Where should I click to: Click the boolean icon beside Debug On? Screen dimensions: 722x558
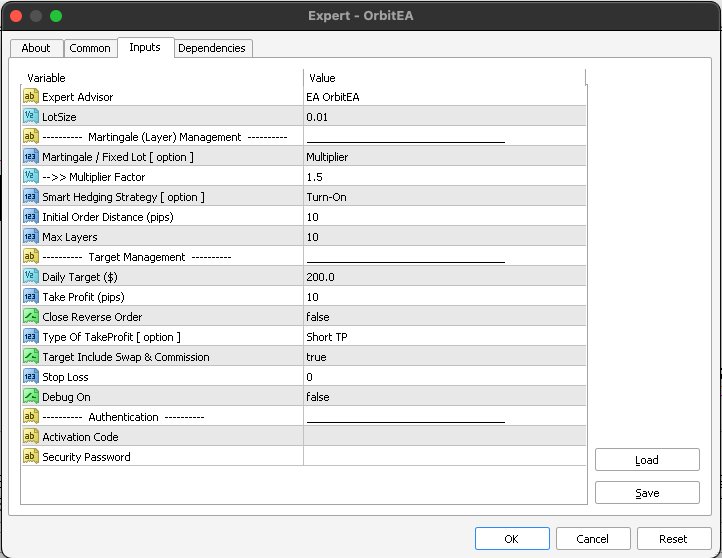pyautogui.click(x=30, y=397)
